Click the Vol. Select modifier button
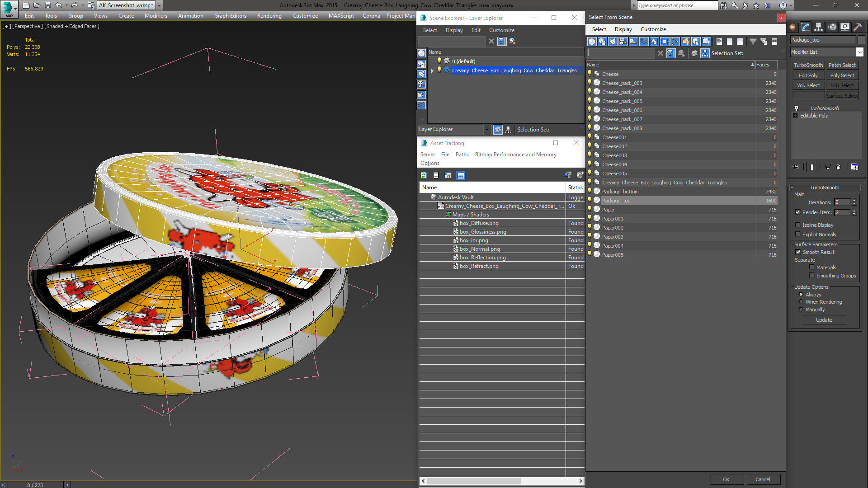Image resolution: width=868 pixels, height=488 pixels. 808,85
